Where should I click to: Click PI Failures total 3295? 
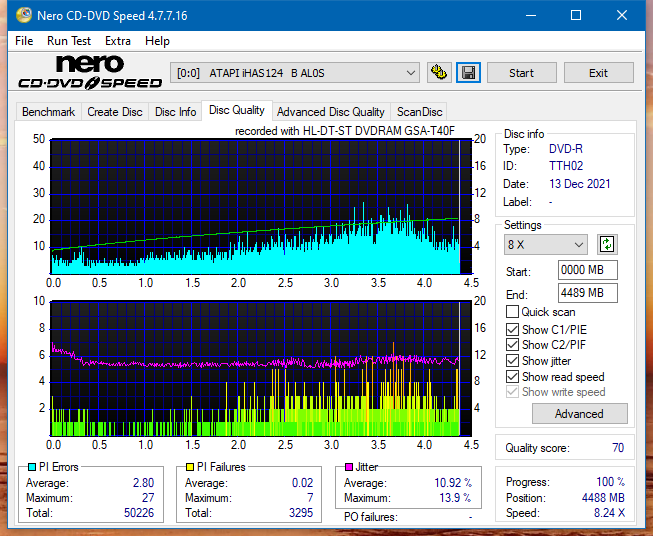(301, 513)
